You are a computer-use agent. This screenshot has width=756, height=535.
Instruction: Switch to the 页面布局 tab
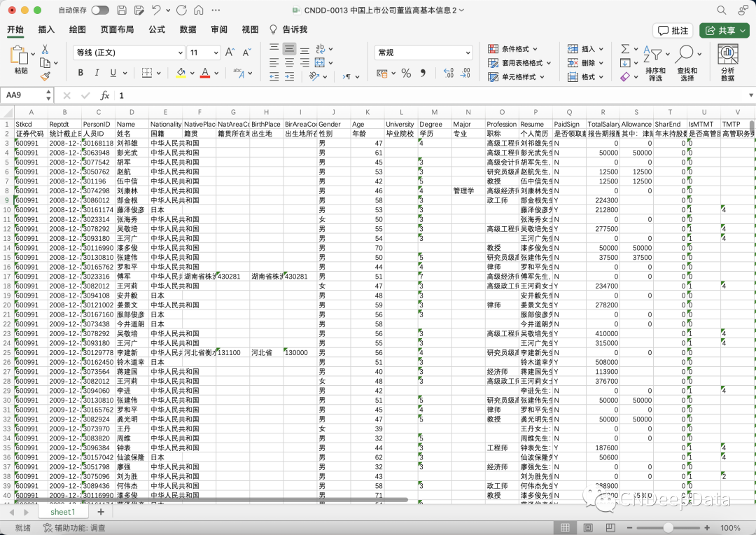point(117,29)
